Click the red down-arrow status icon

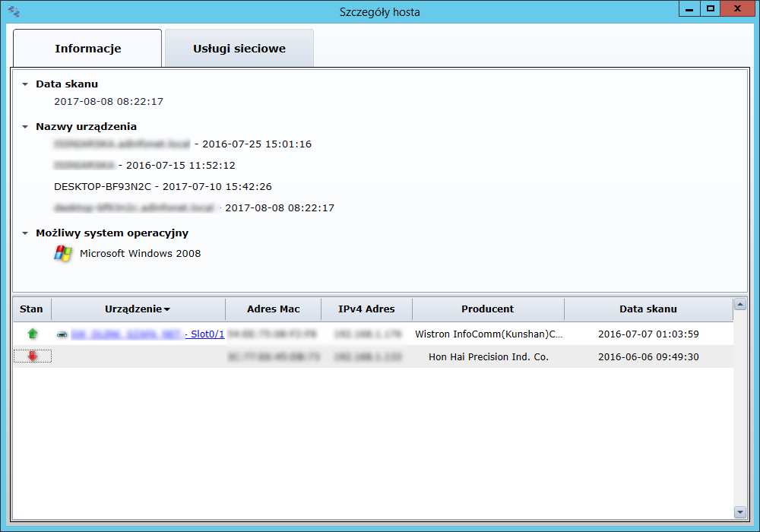[x=32, y=356]
